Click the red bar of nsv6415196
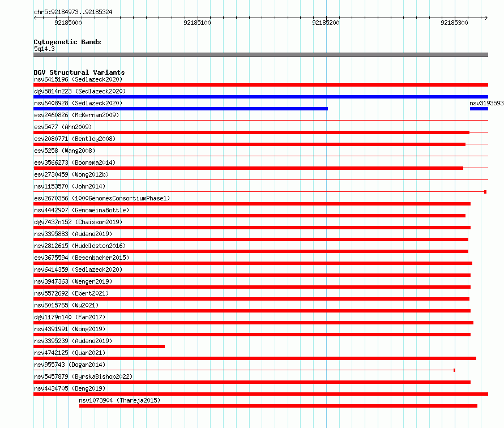The image size is (504, 428). click(x=260, y=85)
